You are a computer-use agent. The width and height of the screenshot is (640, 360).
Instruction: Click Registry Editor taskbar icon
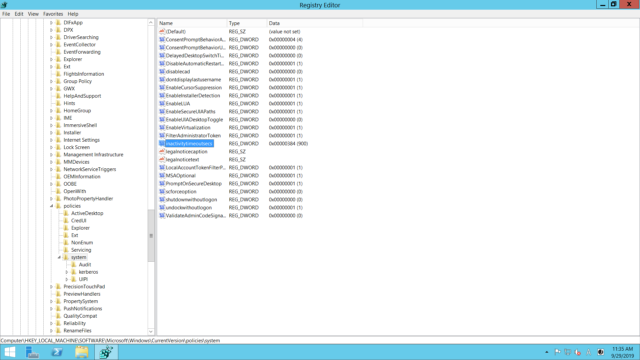[x=106, y=352]
